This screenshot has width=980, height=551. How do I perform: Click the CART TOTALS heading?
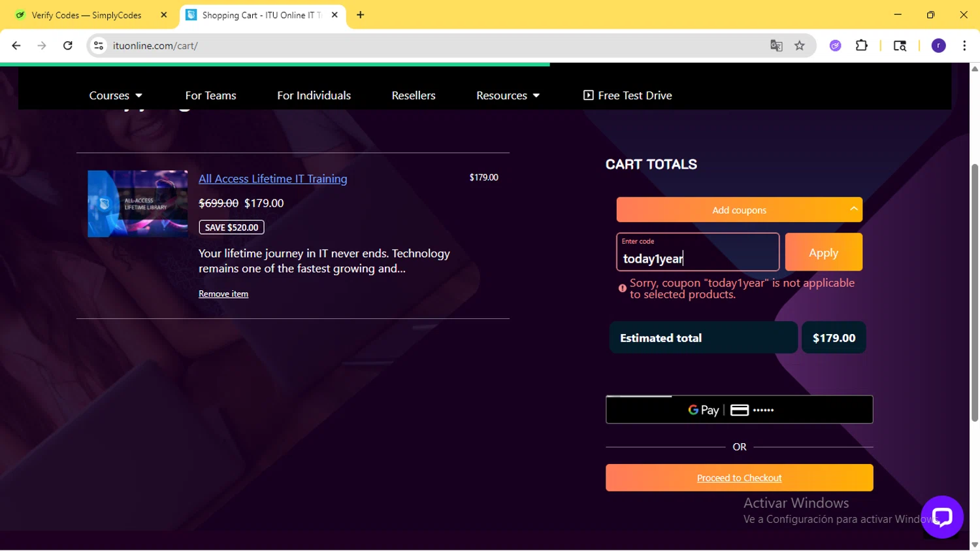[651, 165]
